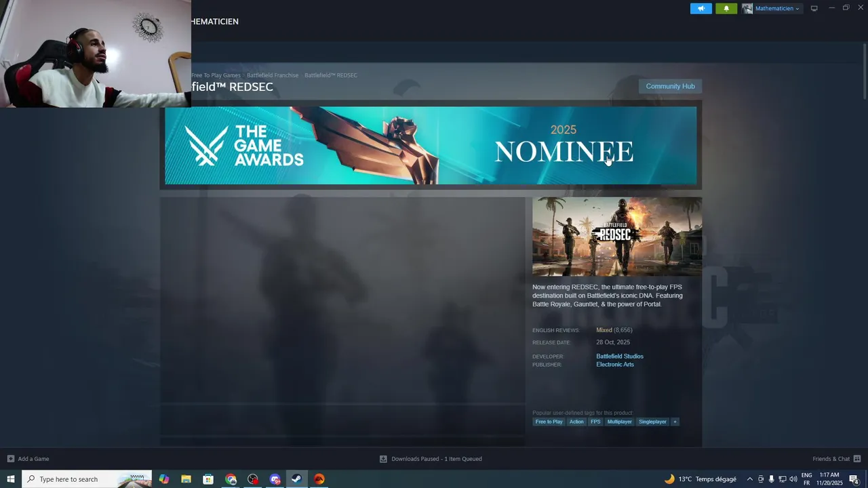Open OBS Studio from the taskbar
The width and height of the screenshot is (868, 488).
[253, 479]
